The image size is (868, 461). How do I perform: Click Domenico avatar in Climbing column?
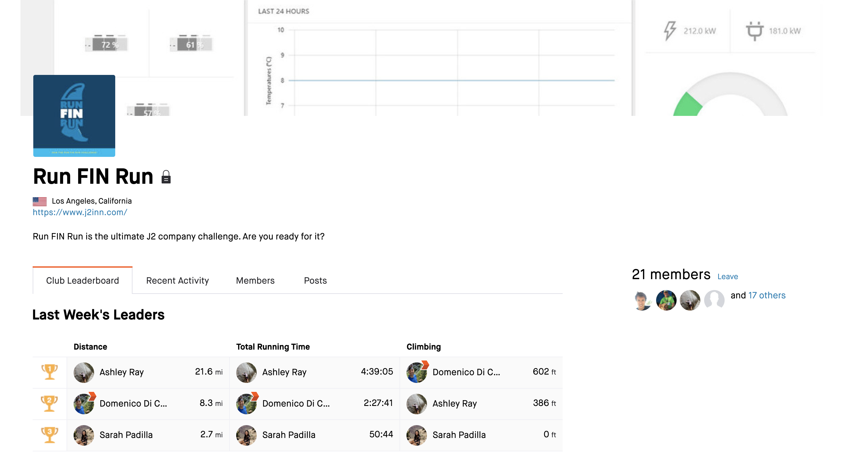416,372
